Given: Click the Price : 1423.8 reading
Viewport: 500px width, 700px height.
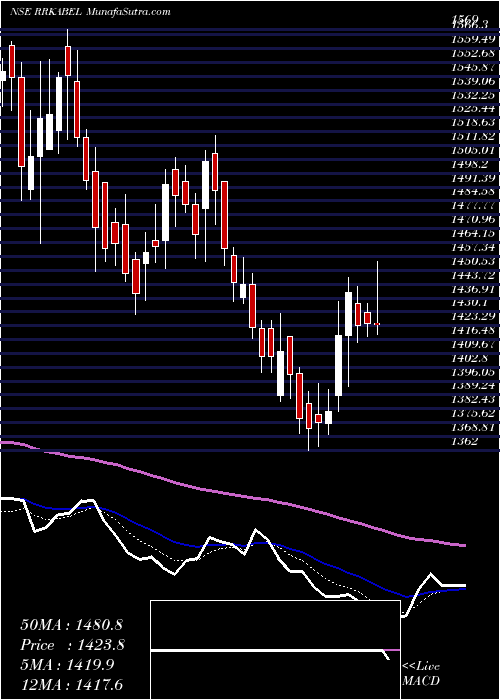Looking at the screenshot, I should [x=72, y=645].
